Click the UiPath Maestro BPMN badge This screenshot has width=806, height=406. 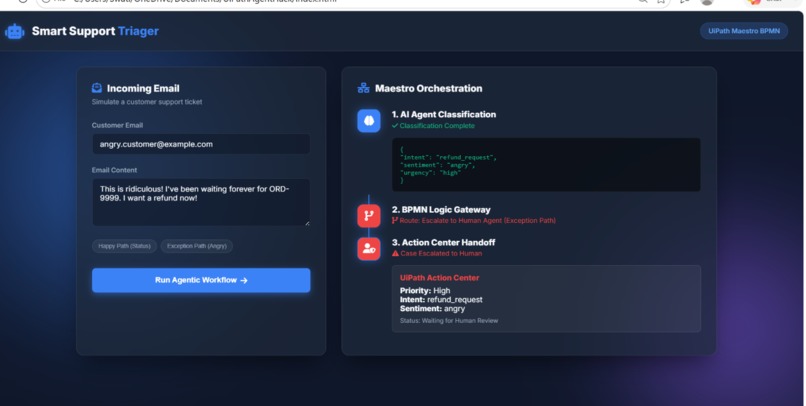744,31
